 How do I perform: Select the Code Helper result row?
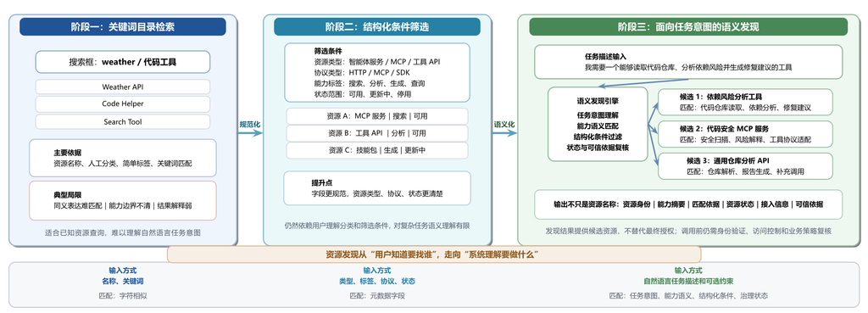123,104
